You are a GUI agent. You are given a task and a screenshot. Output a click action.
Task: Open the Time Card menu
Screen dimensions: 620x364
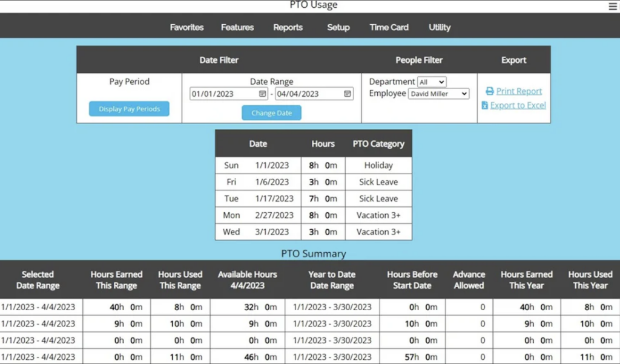click(x=388, y=27)
